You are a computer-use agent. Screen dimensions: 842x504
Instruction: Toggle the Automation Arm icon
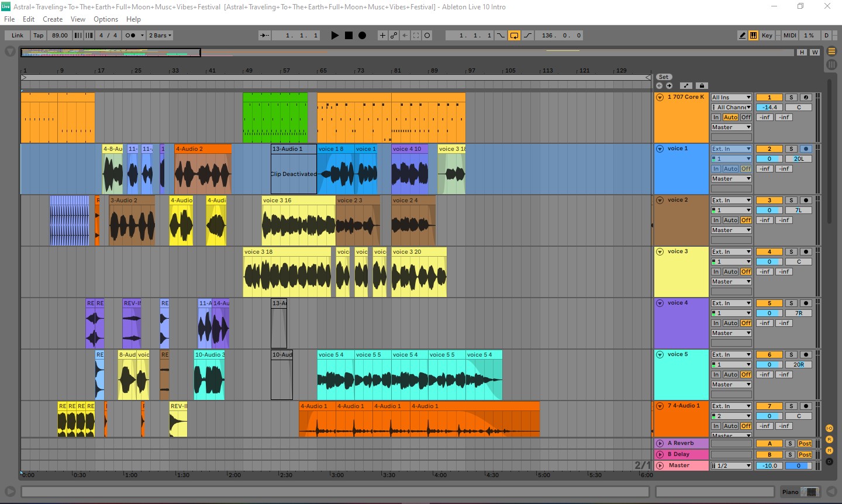pos(394,36)
